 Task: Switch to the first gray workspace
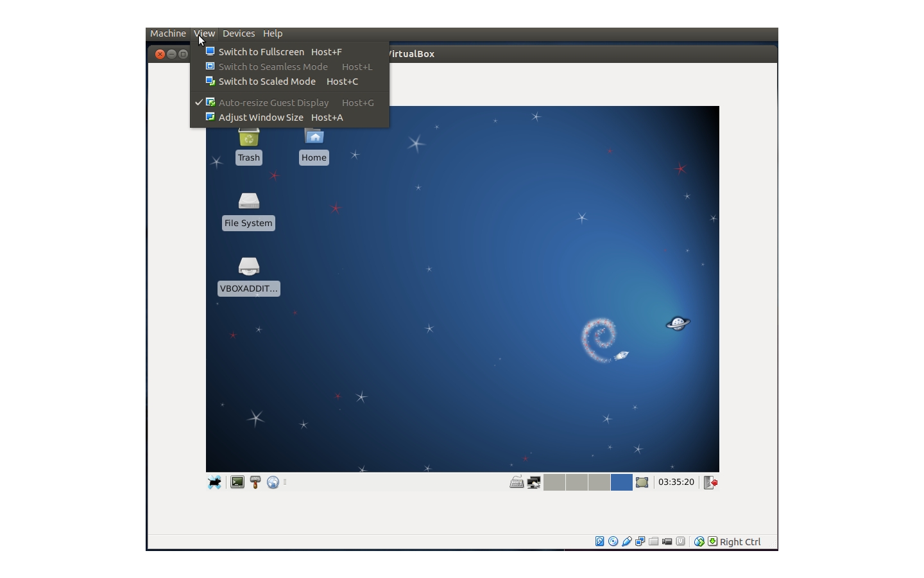554,482
